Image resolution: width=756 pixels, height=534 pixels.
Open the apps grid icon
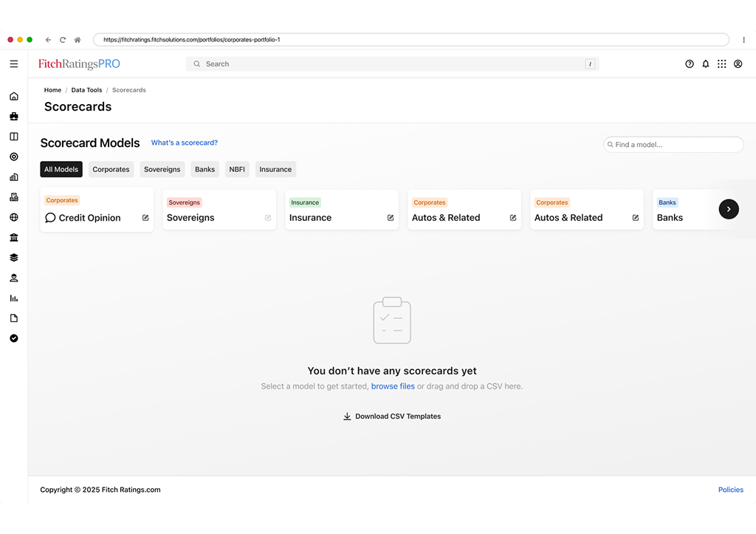[x=721, y=64]
